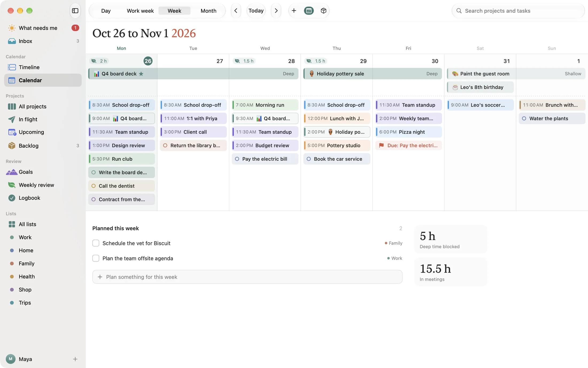Jump to Today button
The image size is (588, 368).
pos(256,11)
